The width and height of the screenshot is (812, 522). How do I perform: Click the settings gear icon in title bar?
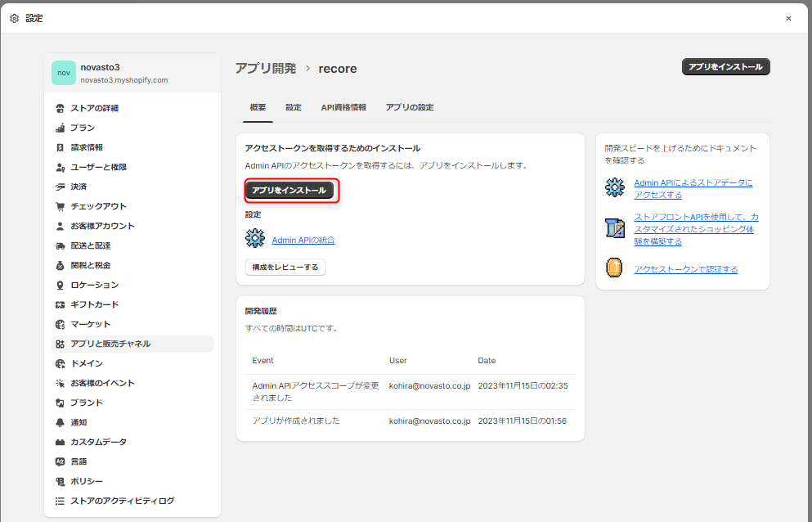coord(15,18)
